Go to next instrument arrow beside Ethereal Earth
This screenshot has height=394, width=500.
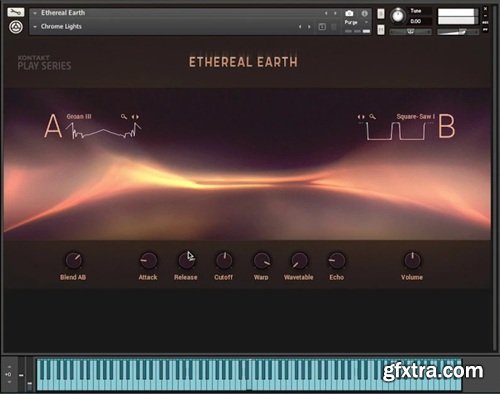pyautogui.click(x=335, y=13)
